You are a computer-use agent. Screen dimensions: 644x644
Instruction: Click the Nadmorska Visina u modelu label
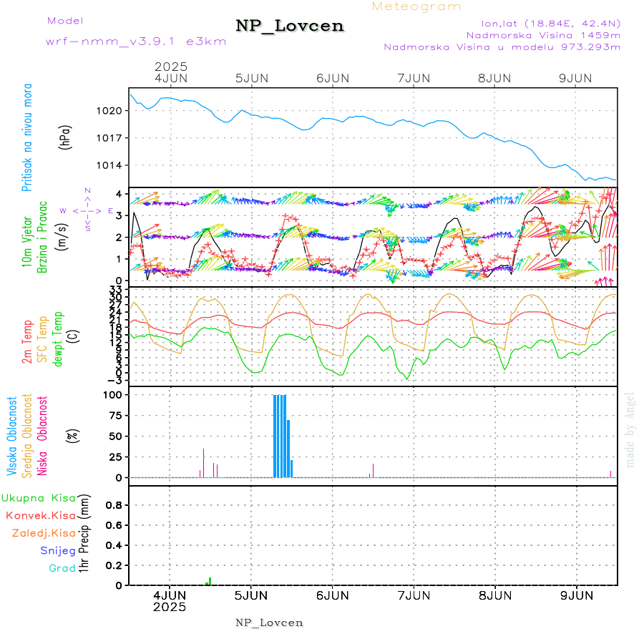point(502,47)
